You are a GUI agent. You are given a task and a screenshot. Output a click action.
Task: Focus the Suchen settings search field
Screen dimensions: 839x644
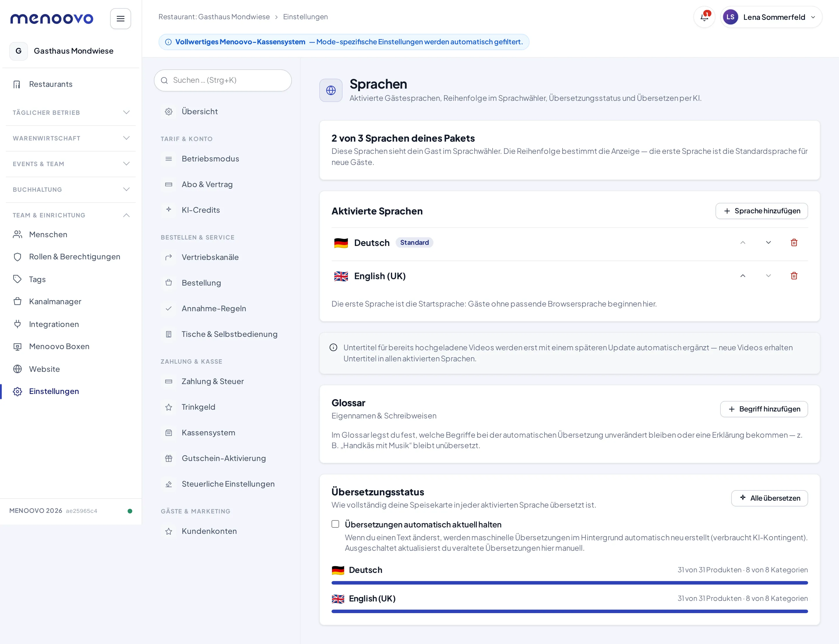click(x=223, y=80)
